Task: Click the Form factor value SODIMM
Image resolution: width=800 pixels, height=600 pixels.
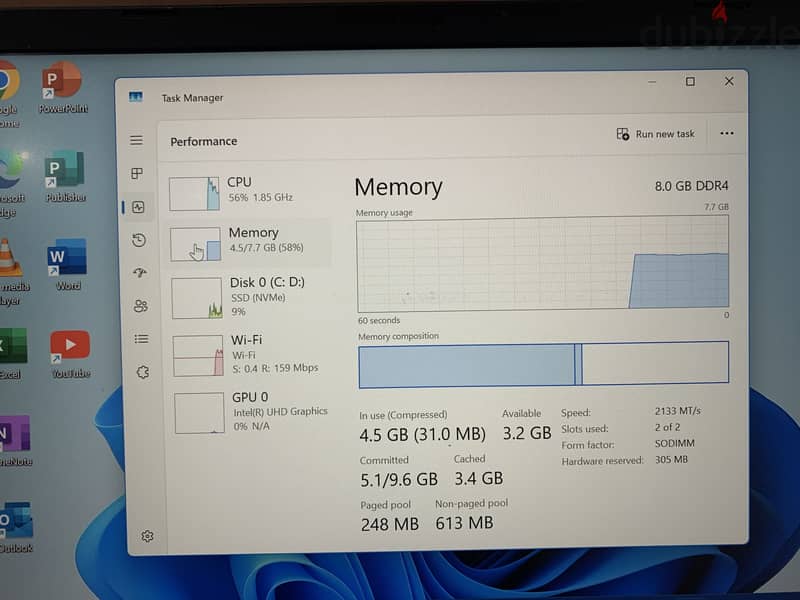Action: tap(674, 443)
